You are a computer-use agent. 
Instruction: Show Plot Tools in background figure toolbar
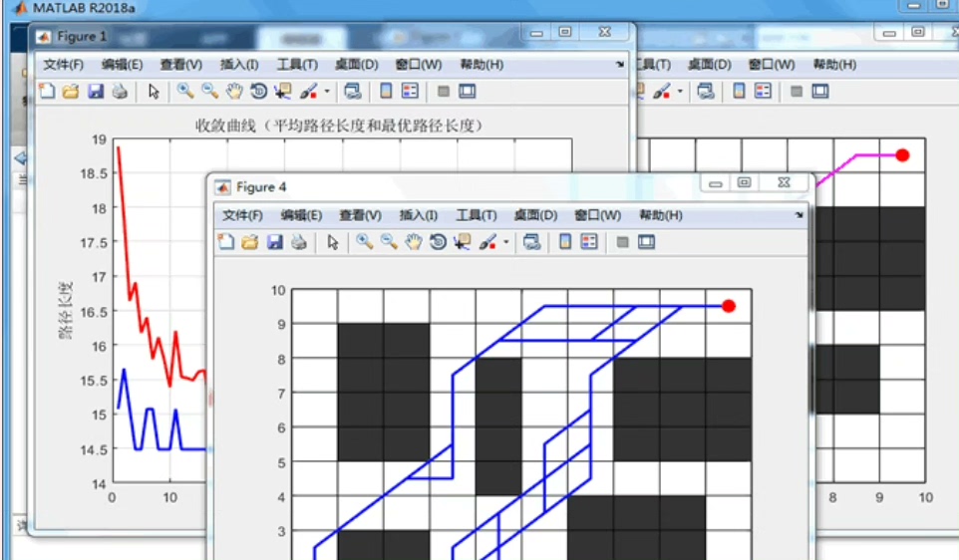[820, 91]
